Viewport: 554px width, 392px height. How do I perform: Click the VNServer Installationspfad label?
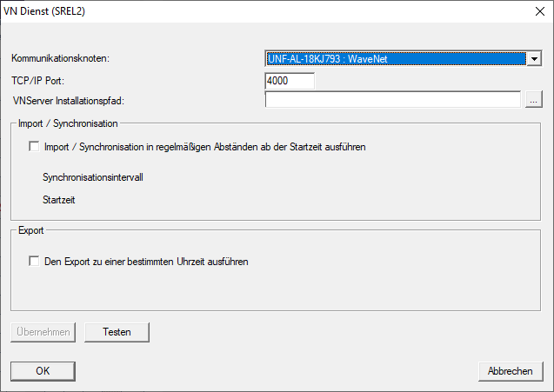pyautogui.click(x=73, y=101)
